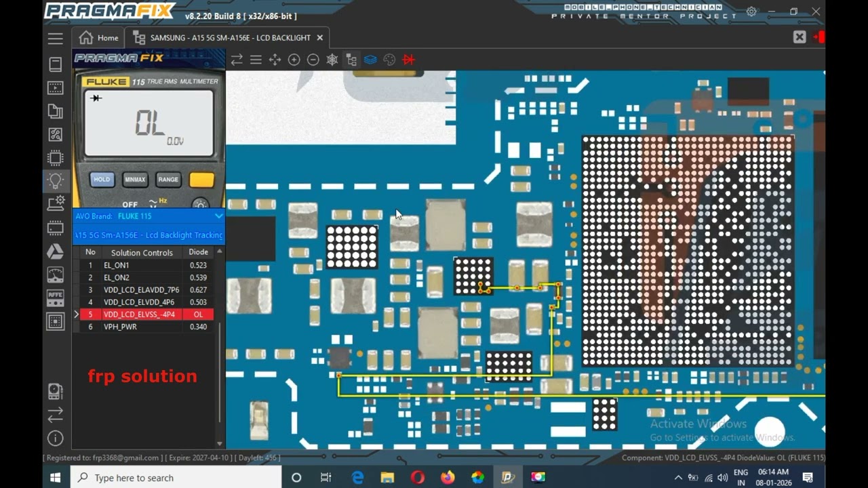Select the VDD_LCD_ELVDD_4P6 row
This screenshot has width=868, height=488.
coord(143,302)
